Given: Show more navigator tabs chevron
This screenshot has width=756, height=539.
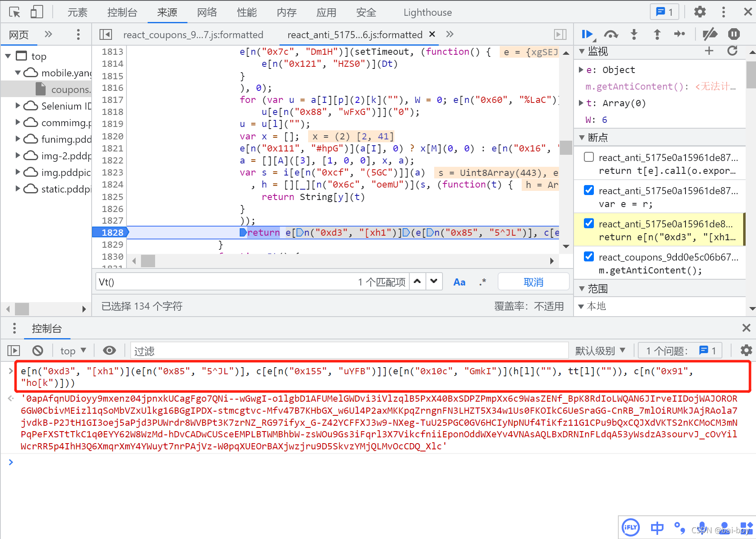Looking at the screenshot, I should pos(49,34).
